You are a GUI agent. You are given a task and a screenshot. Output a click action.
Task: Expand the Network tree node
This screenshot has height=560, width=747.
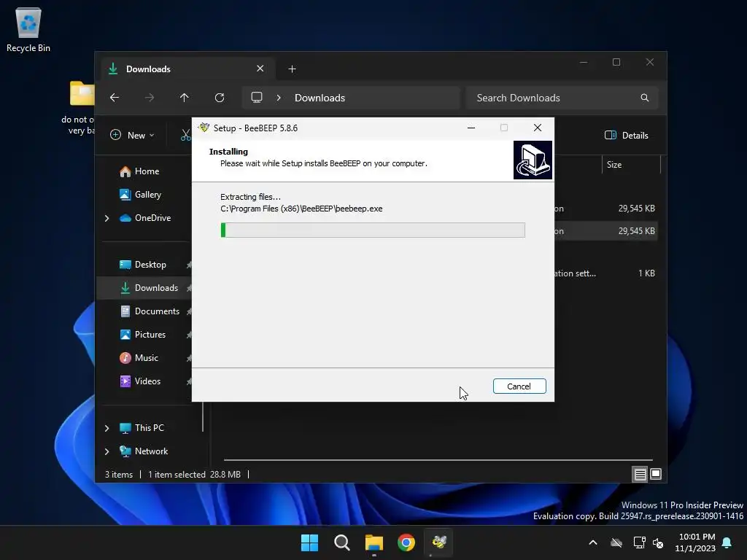point(107,451)
